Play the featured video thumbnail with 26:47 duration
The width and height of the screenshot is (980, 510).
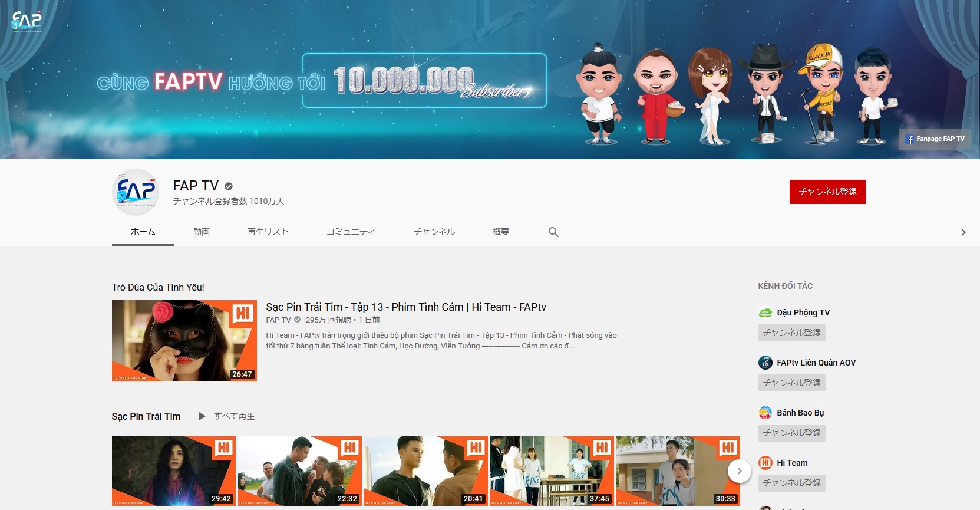184,341
